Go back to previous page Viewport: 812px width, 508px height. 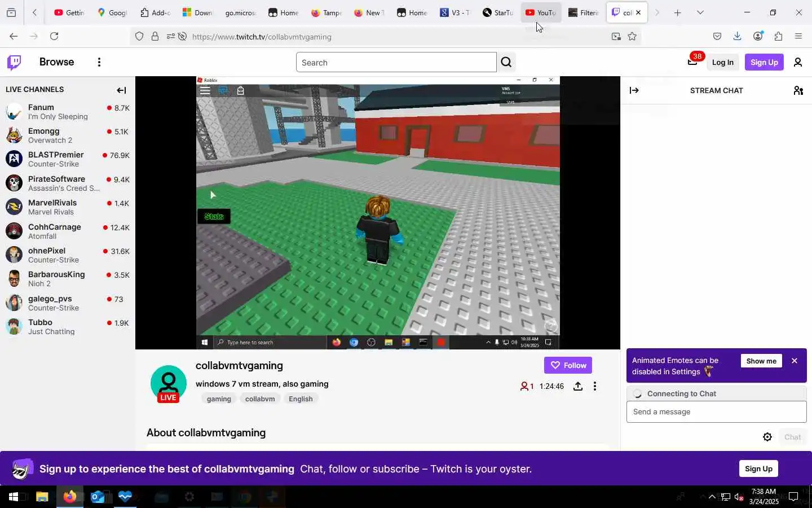click(x=14, y=36)
